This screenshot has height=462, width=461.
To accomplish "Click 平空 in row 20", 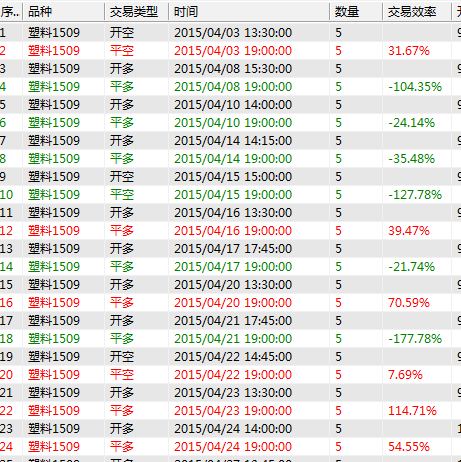I will point(122,375).
